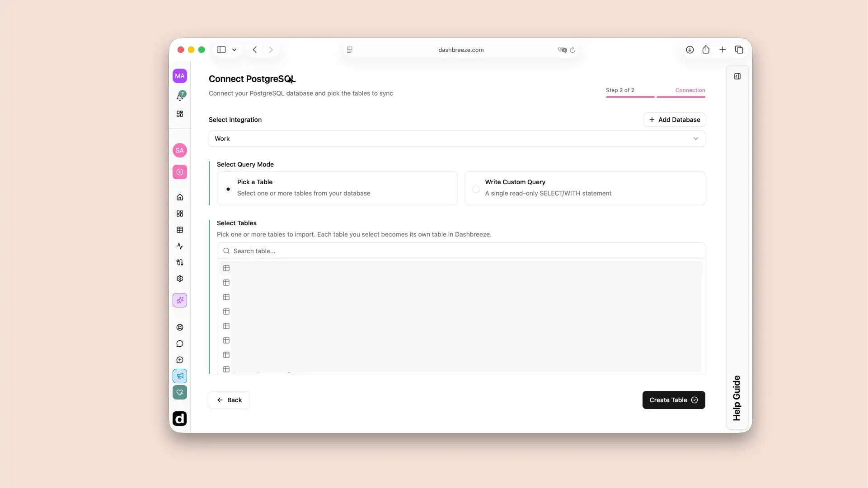
Task: Go back using Safari's back arrow
Action: tap(255, 50)
